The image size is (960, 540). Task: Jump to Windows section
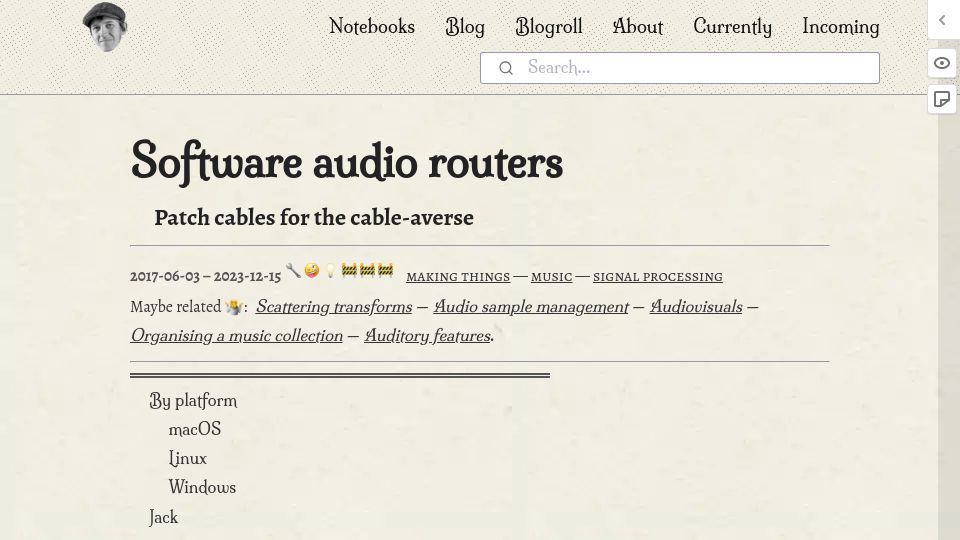click(202, 487)
